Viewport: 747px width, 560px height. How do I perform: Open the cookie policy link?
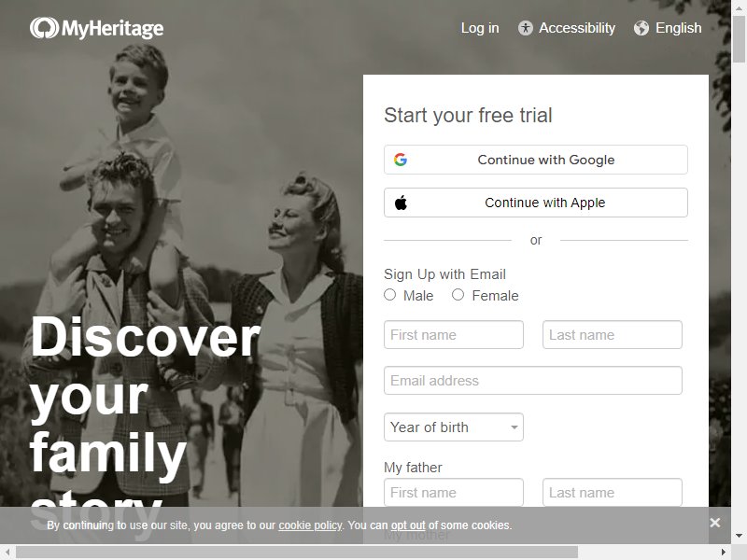pyautogui.click(x=310, y=525)
